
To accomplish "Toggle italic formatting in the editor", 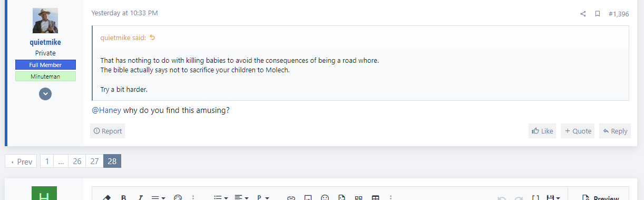I will pyautogui.click(x=140, y=198).
